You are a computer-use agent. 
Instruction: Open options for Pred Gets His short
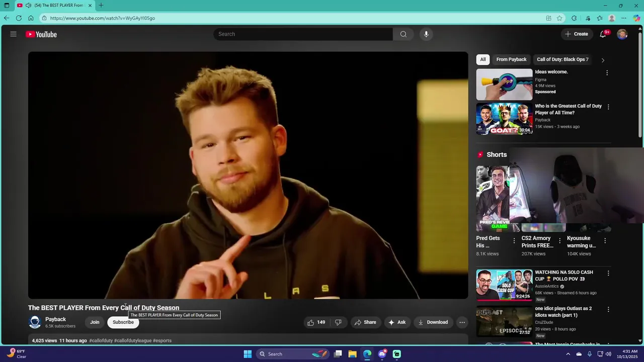click(x=514, y=241)
